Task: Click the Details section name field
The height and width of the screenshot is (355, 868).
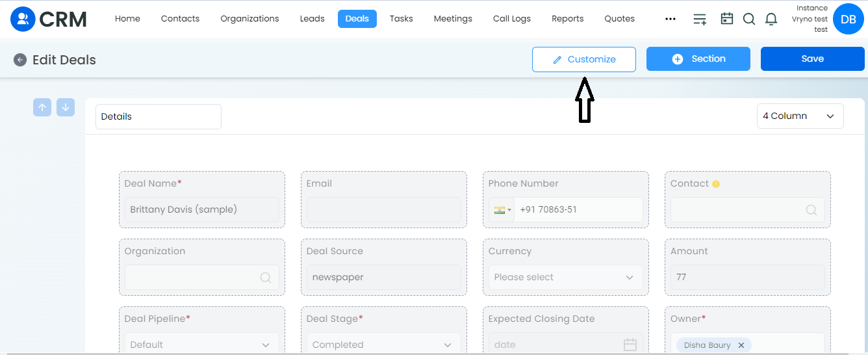Action: point(159,116)
